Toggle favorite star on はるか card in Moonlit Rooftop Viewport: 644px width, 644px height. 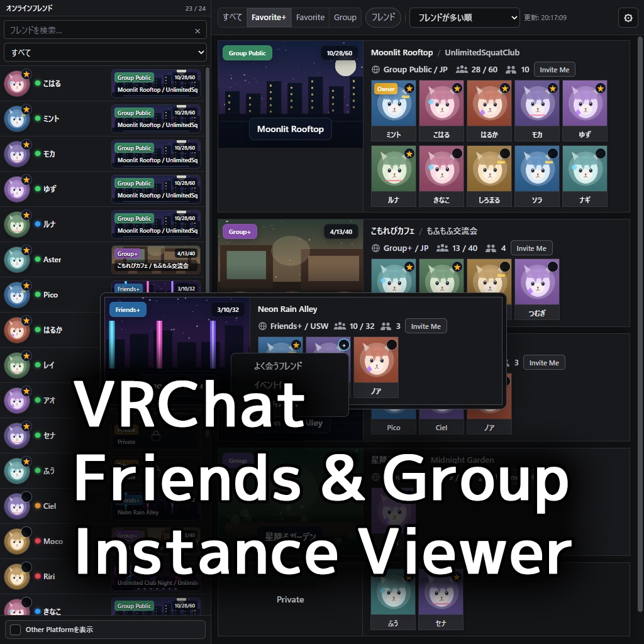505,88
